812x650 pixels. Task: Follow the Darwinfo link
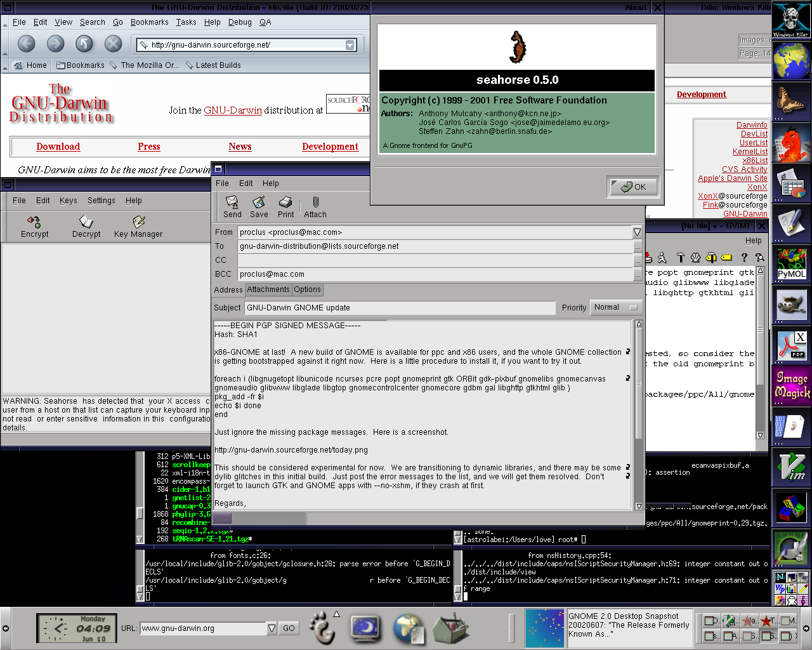[752, 125]
